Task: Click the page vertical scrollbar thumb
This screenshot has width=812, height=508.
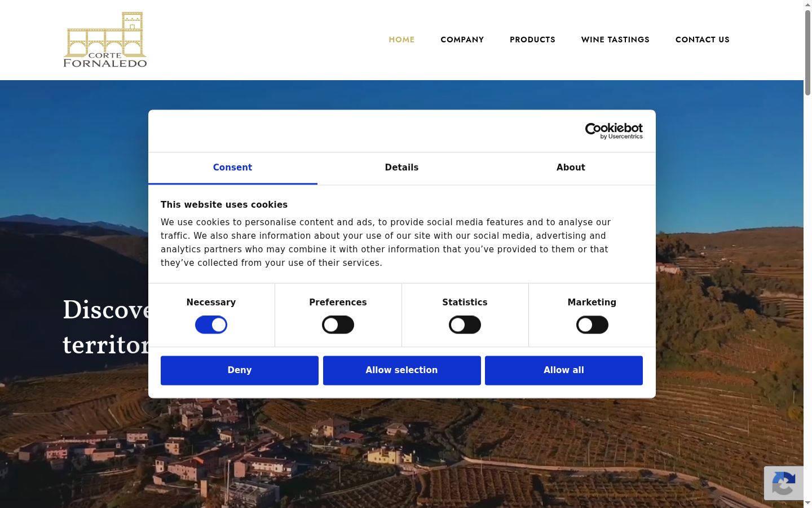Action: coord(807,52)
